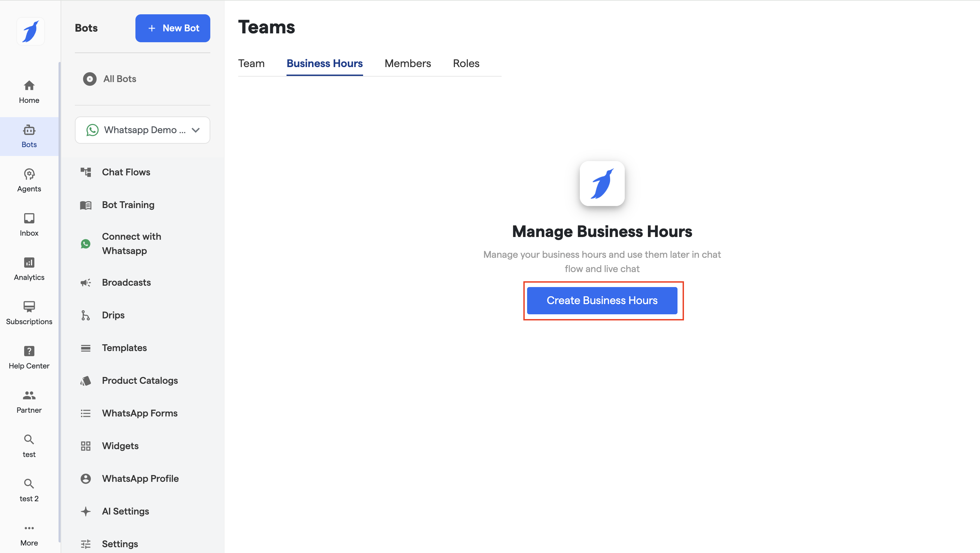This screenshot has height=553, width=980.
Task: Click Create Business Hours button
Action: tap(602, 301)
